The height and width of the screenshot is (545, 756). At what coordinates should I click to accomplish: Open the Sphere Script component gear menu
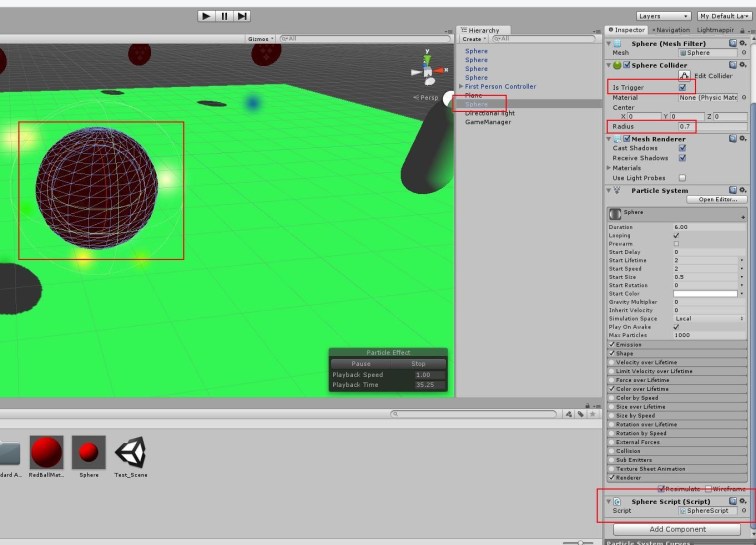click(743, 500)
